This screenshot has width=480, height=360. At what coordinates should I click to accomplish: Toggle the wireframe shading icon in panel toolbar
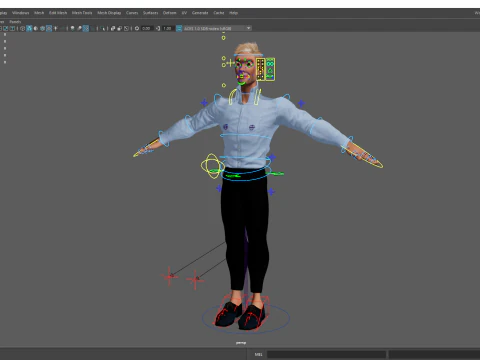click(23, 28)
